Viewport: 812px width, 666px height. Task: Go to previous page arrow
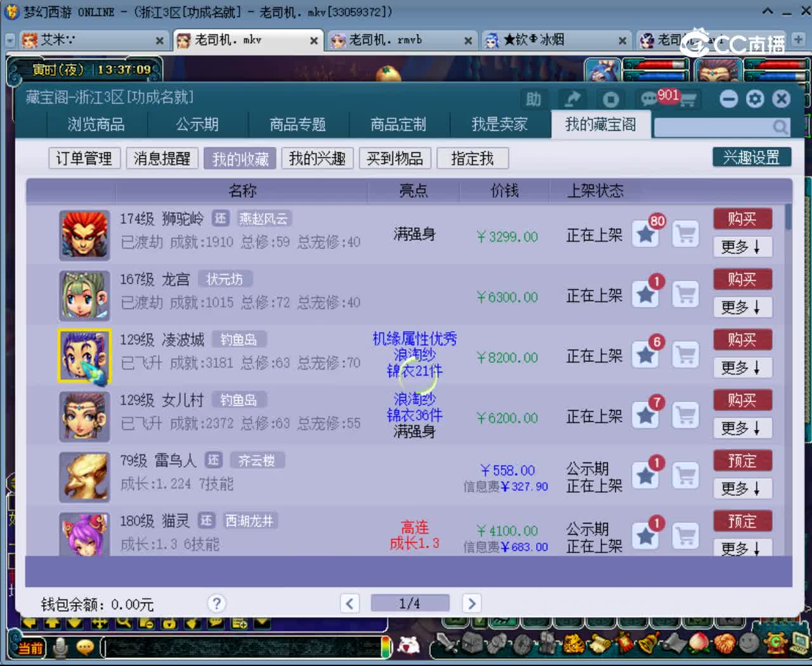coord(350,603)
